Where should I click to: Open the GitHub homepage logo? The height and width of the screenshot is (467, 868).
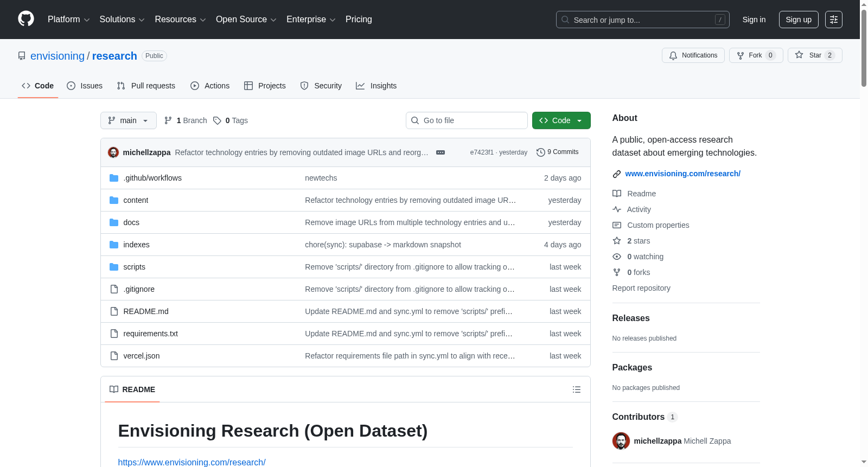tap(26, 19)
